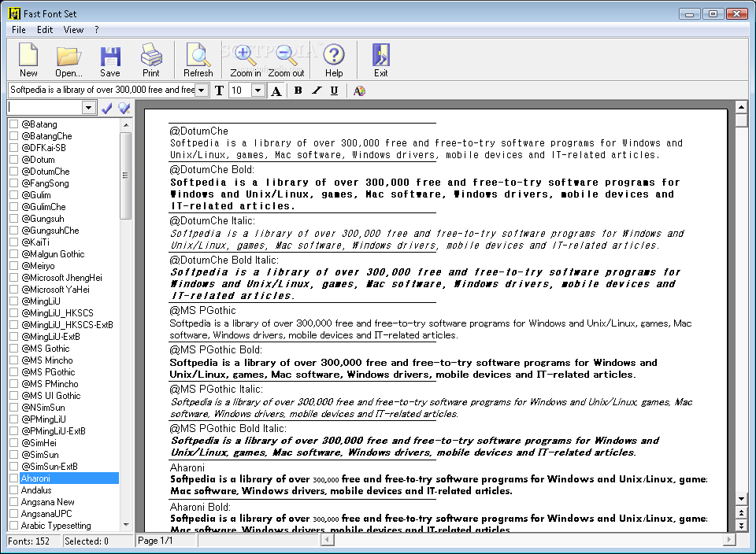Image resolution: width=756 pixels, height=554 pixels.
Task: Refresh the font preview
Action: pyautogui.click(x=198, y=60)
